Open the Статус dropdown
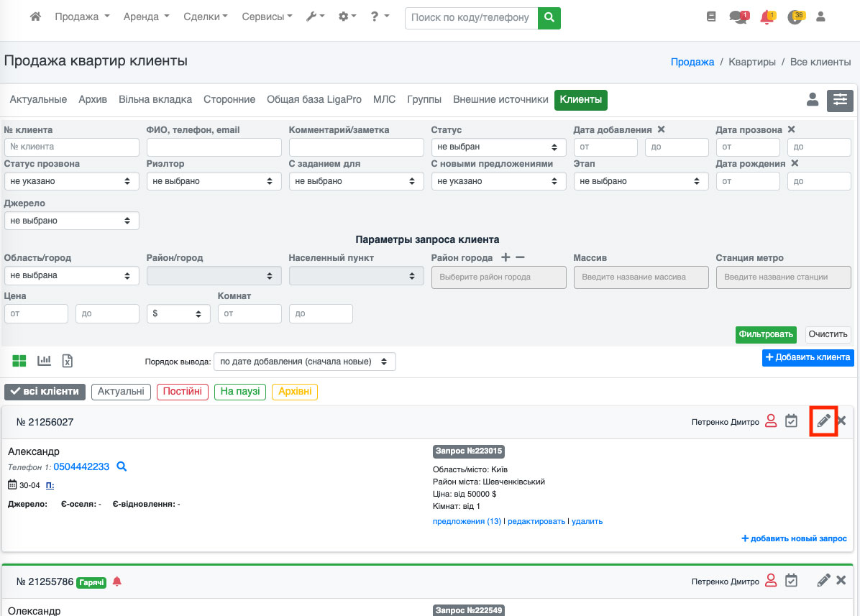This screenshot has width=860, height=616. point(498,147)
